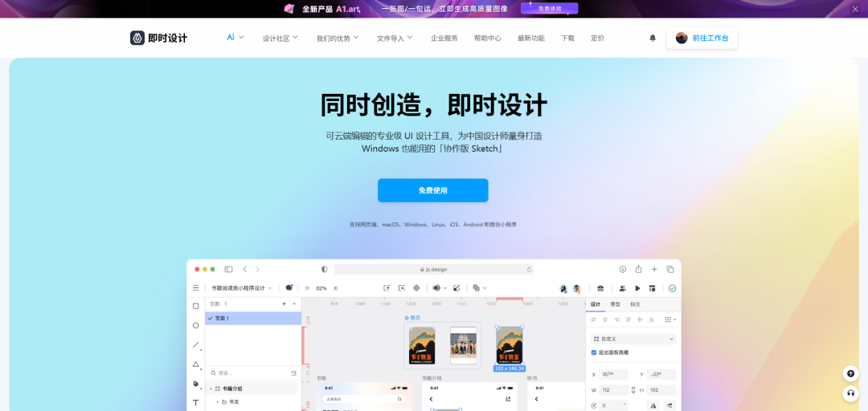This screenshot has width=868, height=411.
Task: Click the share collaborators icon in the editor
Action: click(622, 288)
